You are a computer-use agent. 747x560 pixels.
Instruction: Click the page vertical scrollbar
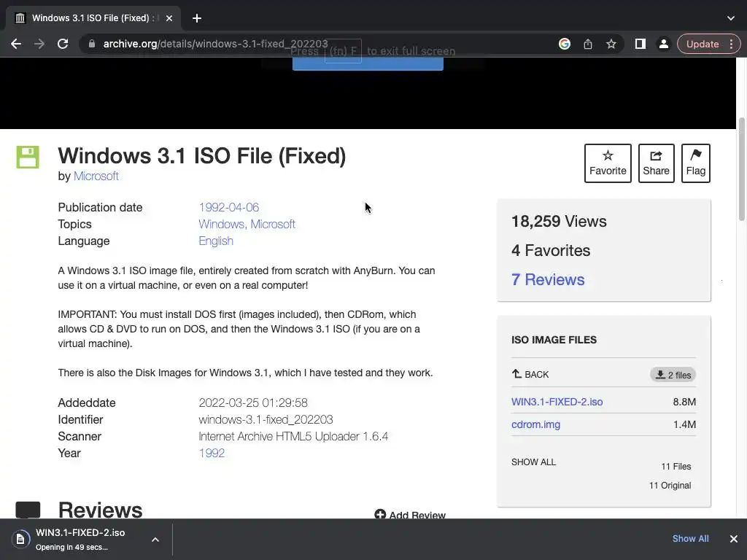742,169
